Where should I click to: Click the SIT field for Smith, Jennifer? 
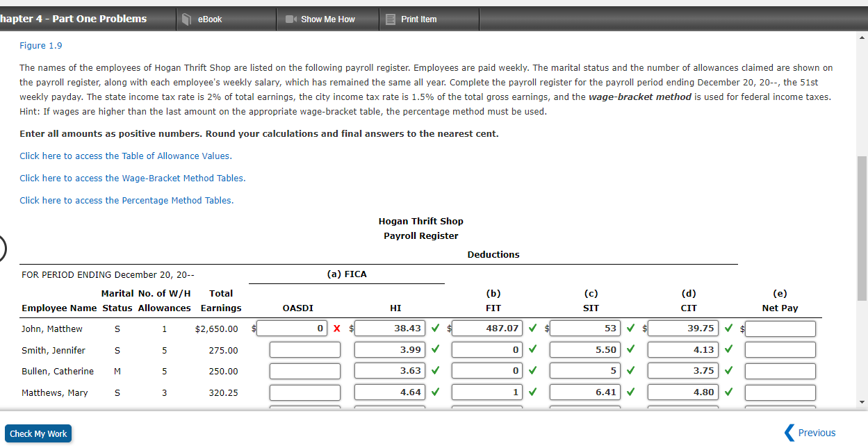[x=586, y=350]
